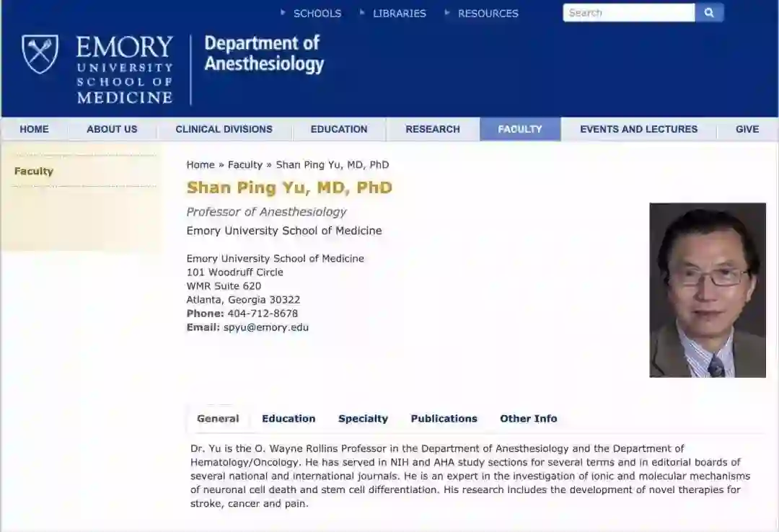Click Professor of Anesthesiology title text
This screenshot has height=532, width=779.
[266, 212]
